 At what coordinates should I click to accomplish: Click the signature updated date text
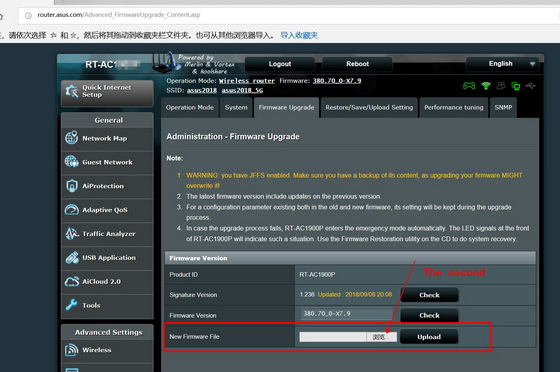355,295
